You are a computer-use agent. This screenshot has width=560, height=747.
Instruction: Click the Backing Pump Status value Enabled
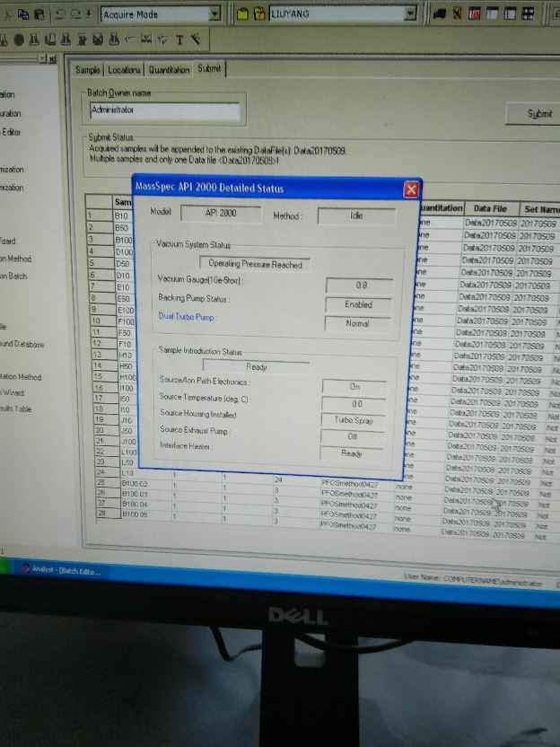click(359, 304)
